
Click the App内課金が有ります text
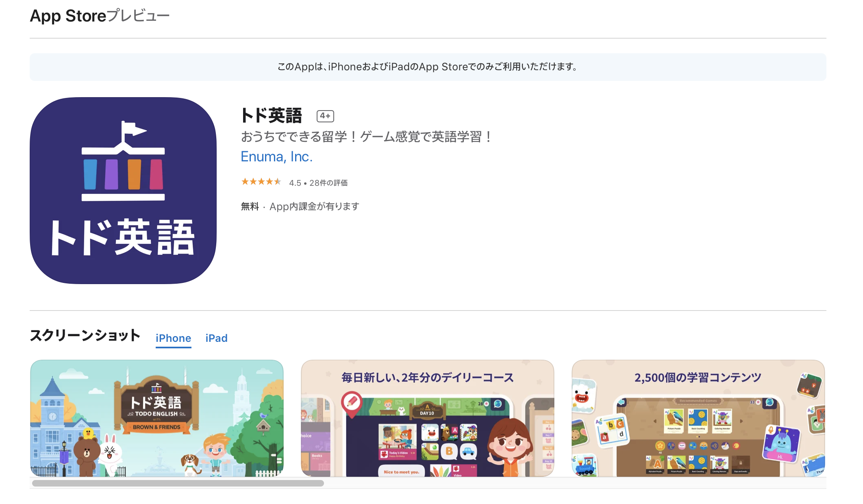[314, 206]
